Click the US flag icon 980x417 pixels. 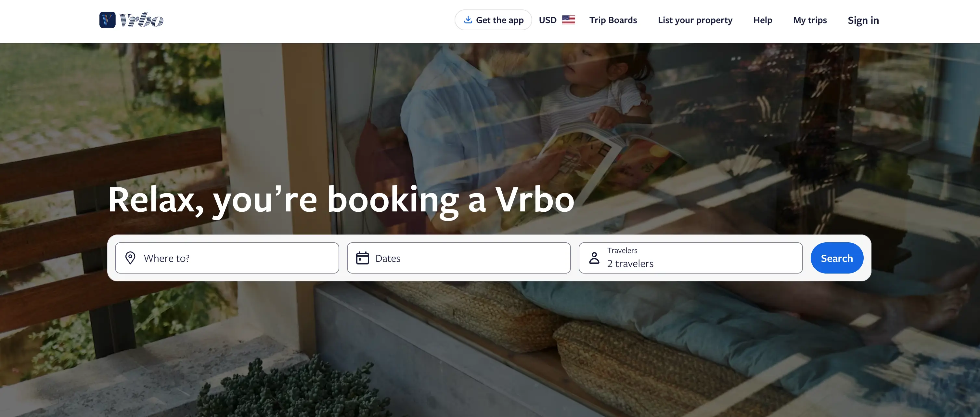568,20
